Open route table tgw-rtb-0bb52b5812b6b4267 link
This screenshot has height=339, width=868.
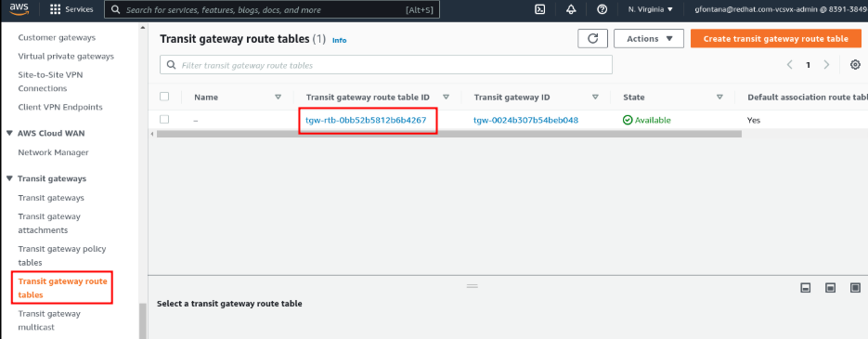[x=366, y=120]
